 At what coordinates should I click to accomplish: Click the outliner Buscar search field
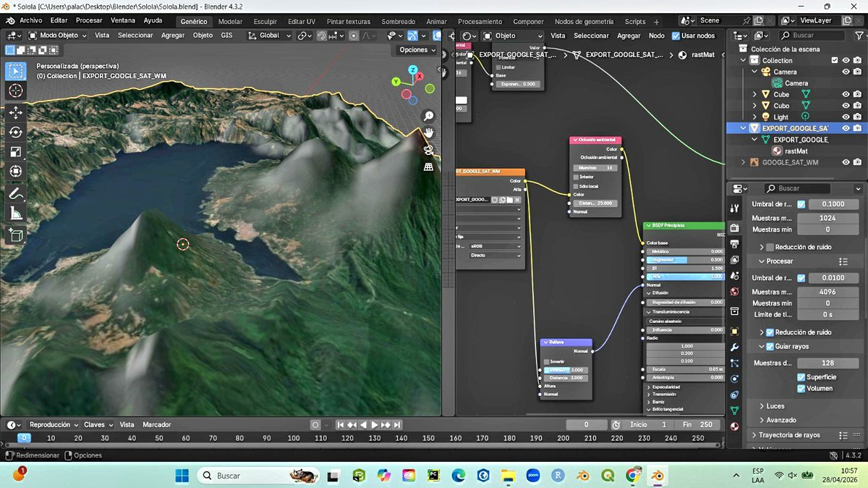point(812,35)
